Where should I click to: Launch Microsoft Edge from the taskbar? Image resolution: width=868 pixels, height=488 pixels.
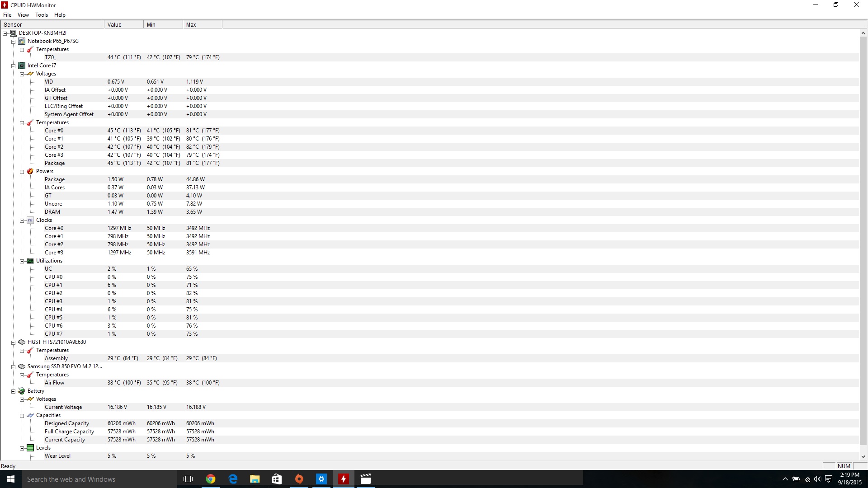(x=233, y=479)
